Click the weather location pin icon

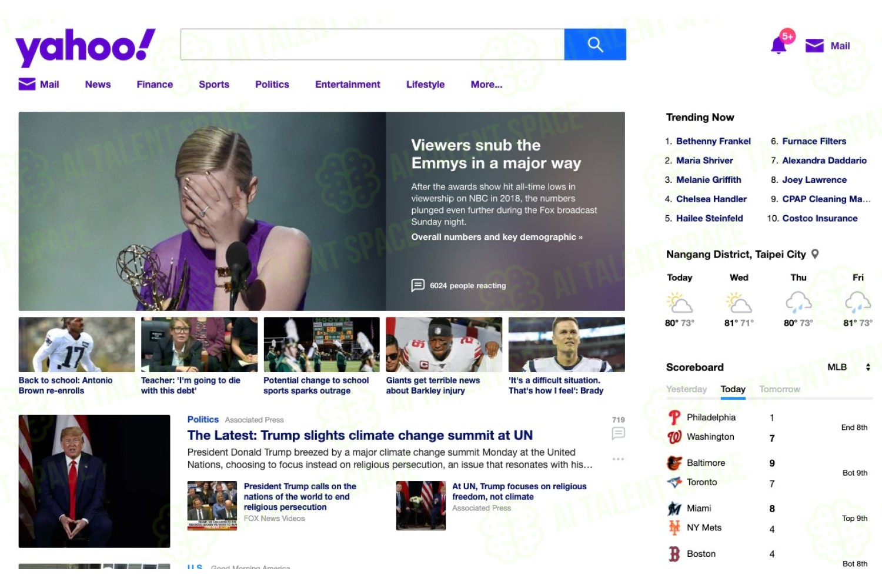coord(815,254)
